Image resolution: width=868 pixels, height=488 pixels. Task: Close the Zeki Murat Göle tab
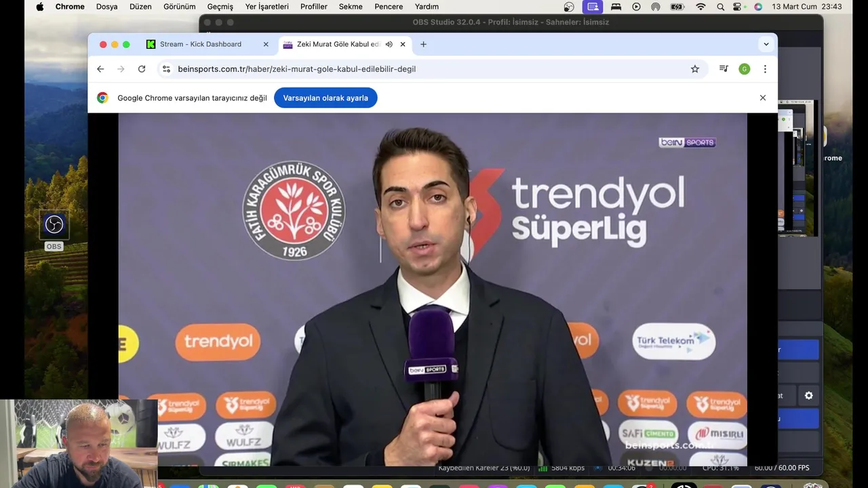click(403, 44)
